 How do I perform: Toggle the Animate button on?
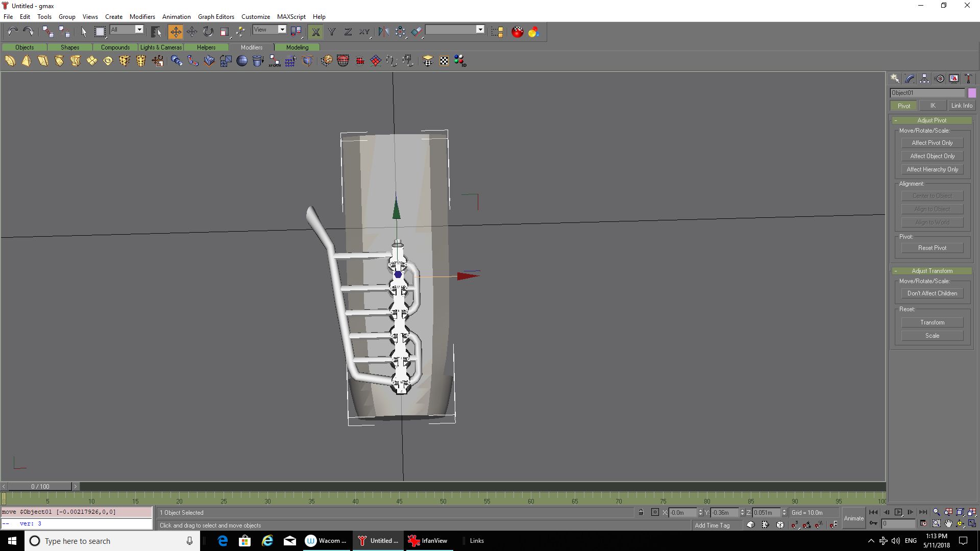coord(853,518)
